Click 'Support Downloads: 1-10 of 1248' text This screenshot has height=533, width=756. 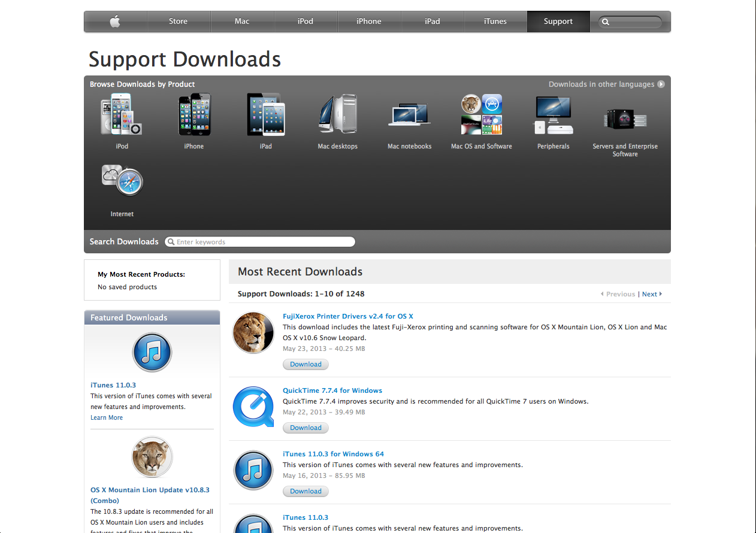(301, 294)
